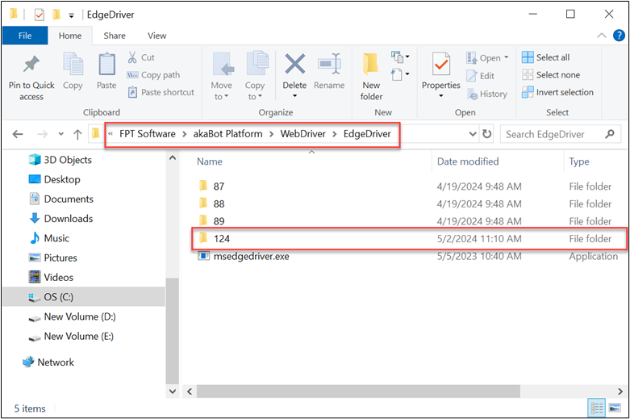Click the horizontal scrollbar in file list
The image size is (630, 419).
pos(358,391)
